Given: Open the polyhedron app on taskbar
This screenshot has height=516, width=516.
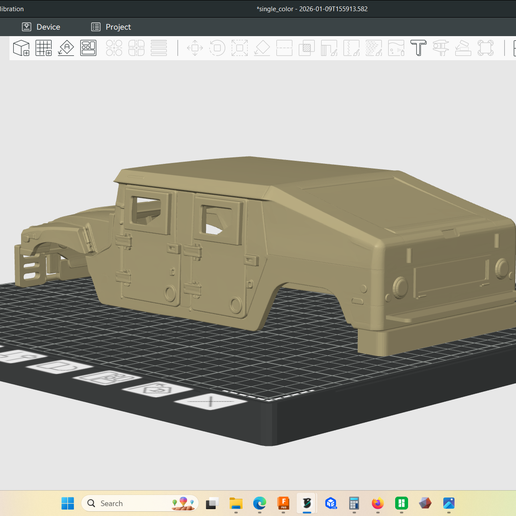Looking at the screenshot, I should [425, 503].
